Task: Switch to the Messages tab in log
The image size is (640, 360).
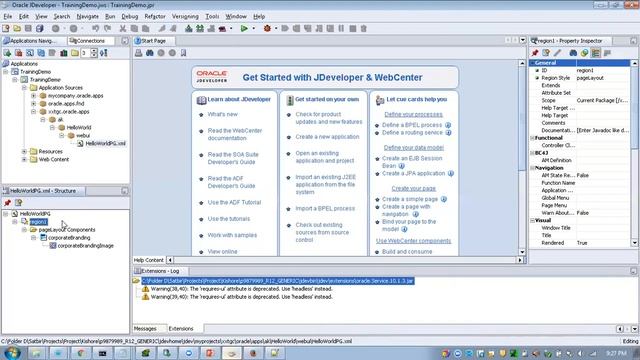Action: point(145,329)
